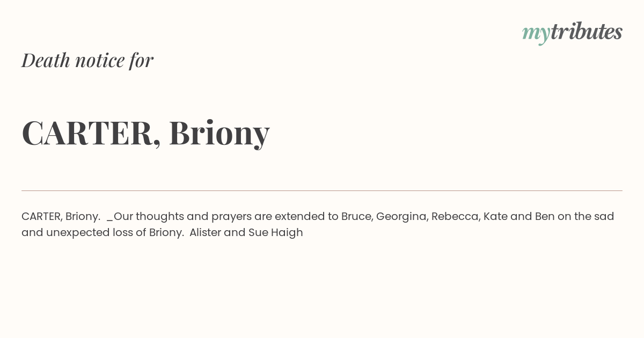The width and height of the screenshot is (644, 338).
Task: Click the "Death notice for" heading
Action: click(87, 60)
